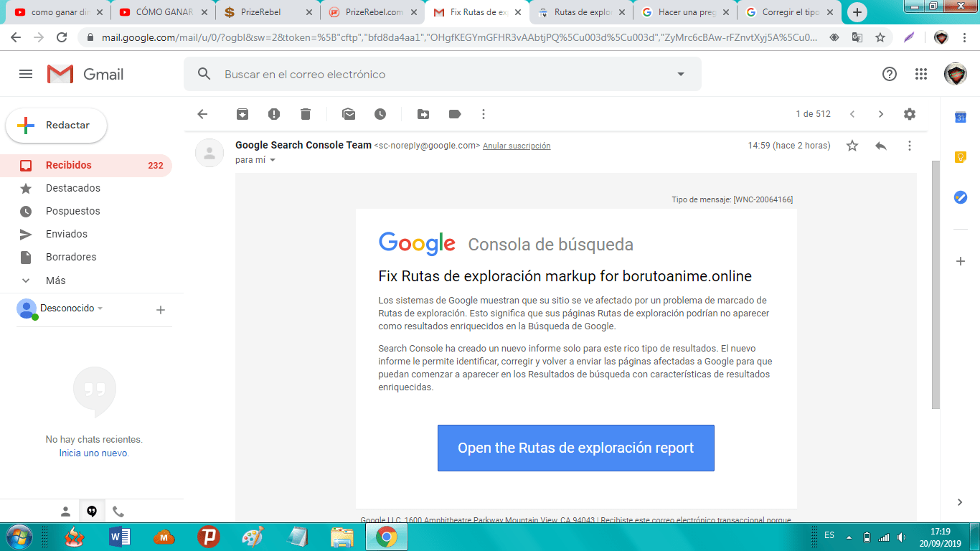Open the Google apps grid
The image size is (980, 551).
coord(921,74)
